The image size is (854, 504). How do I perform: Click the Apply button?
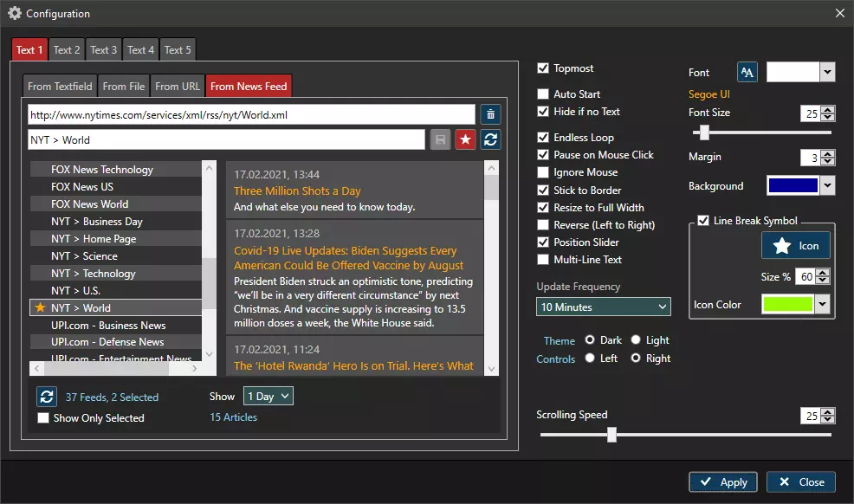pyautogui.click(x=722, y=482)
